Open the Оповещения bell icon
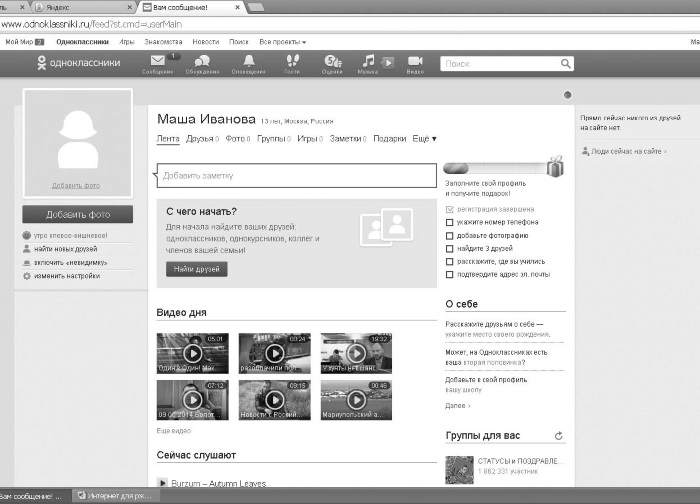Image resolution: width=700 pixels, height=504 pixels. (x=249, y=61)
